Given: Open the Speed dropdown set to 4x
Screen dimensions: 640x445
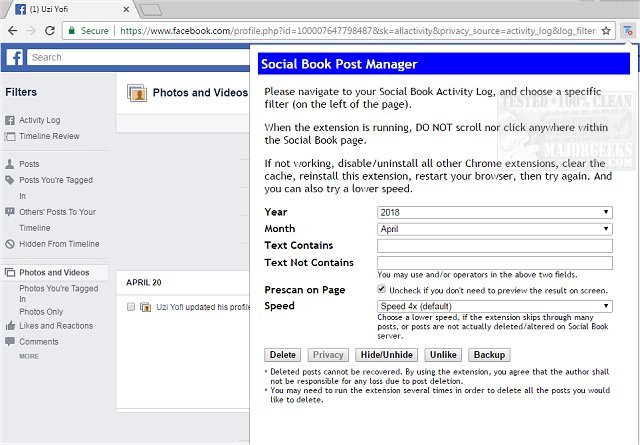Looking at the screenshot, I should pyautogui.click(x=494, y=306).
